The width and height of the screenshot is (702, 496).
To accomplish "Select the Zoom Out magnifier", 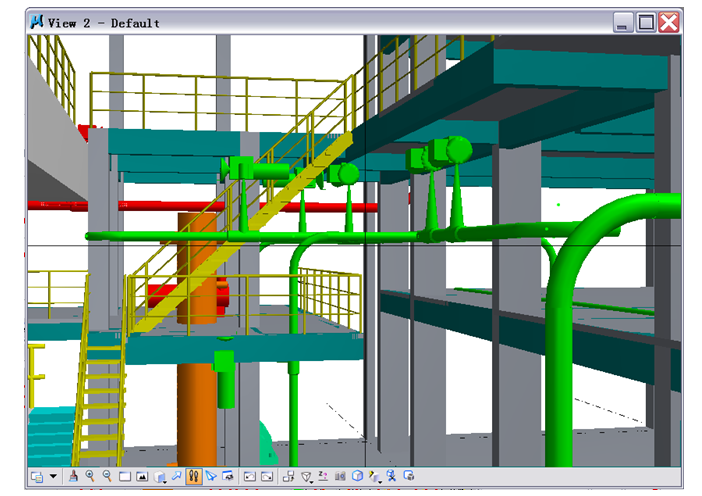I will [107, 477].
